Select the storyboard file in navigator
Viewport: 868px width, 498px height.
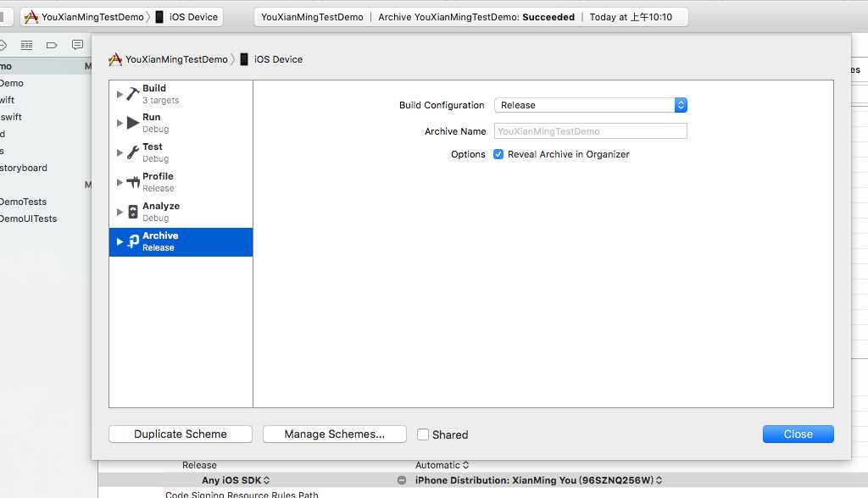24,168
